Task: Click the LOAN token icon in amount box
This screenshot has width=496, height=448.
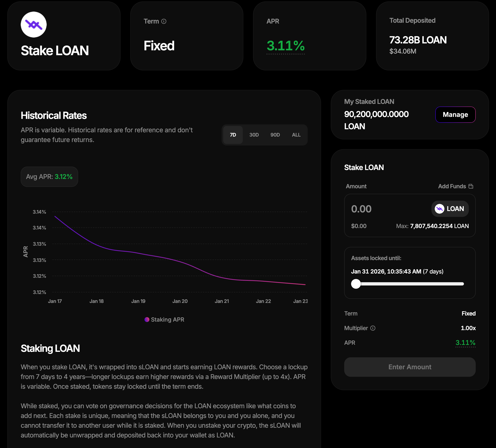Action: (439, 209)
